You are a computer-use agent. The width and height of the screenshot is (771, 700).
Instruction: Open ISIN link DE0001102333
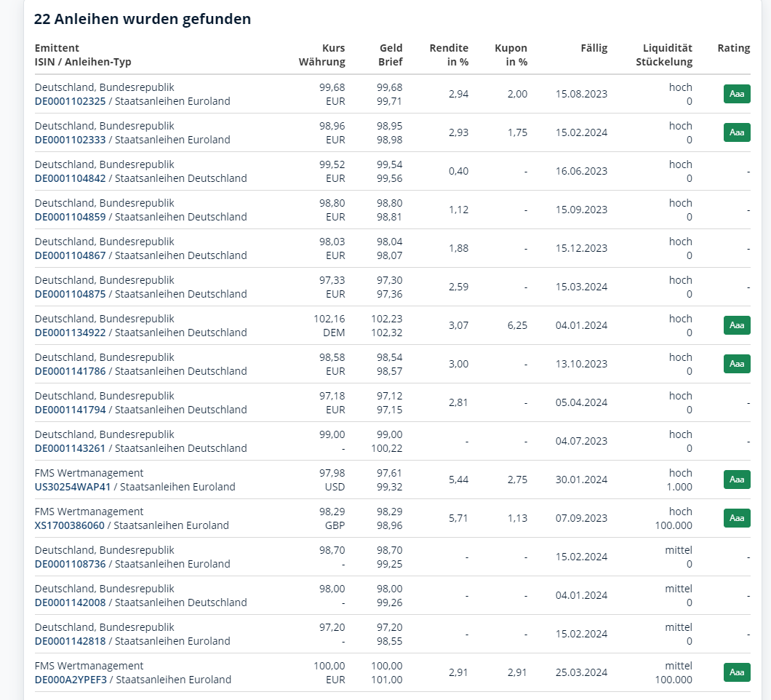pyautogui.click(x=71, y=140)
